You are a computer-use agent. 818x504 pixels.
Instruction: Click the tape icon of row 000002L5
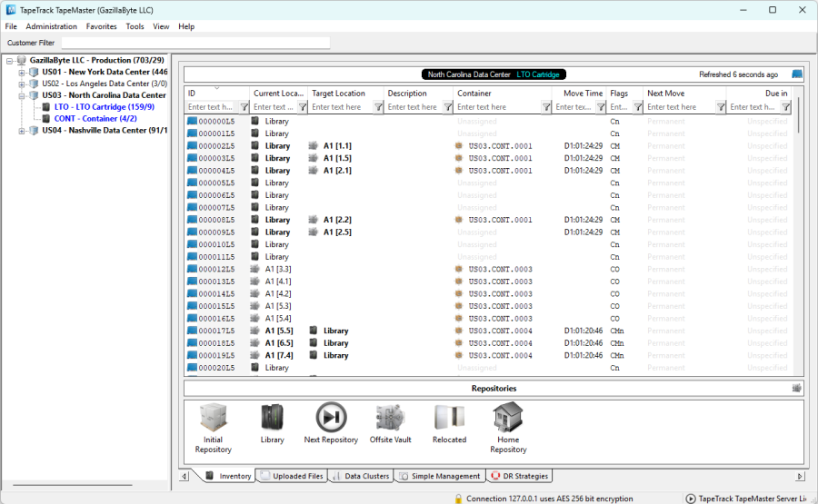click(192, 146)
